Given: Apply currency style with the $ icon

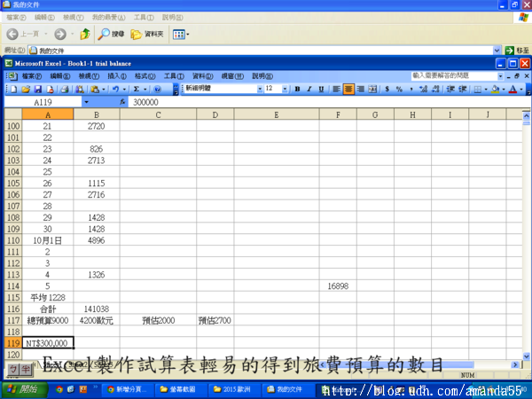Looking at the screenshot, I should click(x=387, y=90).
